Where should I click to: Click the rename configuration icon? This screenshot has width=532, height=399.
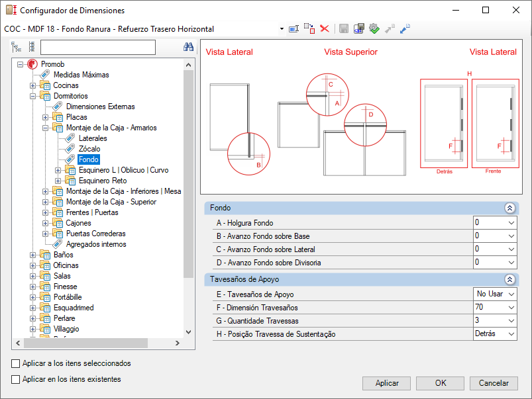tap(293, 29)
